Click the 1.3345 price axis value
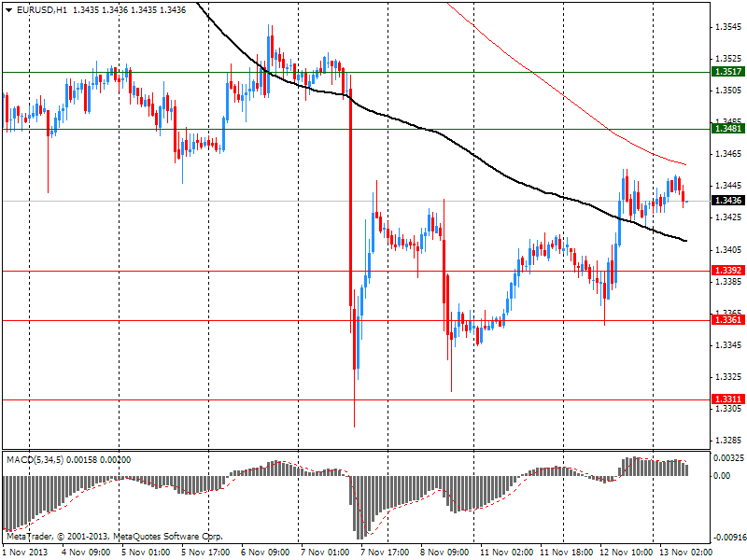Screen dimensions: 747x560 (729, 344)
